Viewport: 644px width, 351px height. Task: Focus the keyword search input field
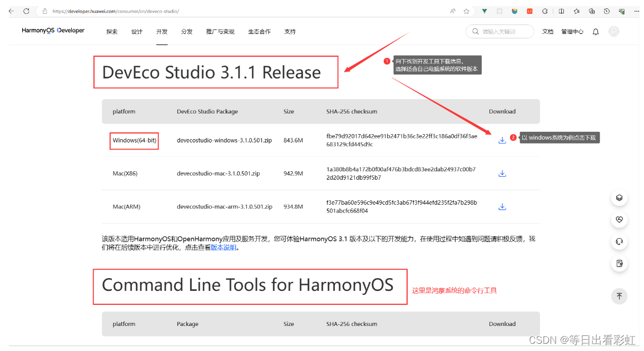500,31
